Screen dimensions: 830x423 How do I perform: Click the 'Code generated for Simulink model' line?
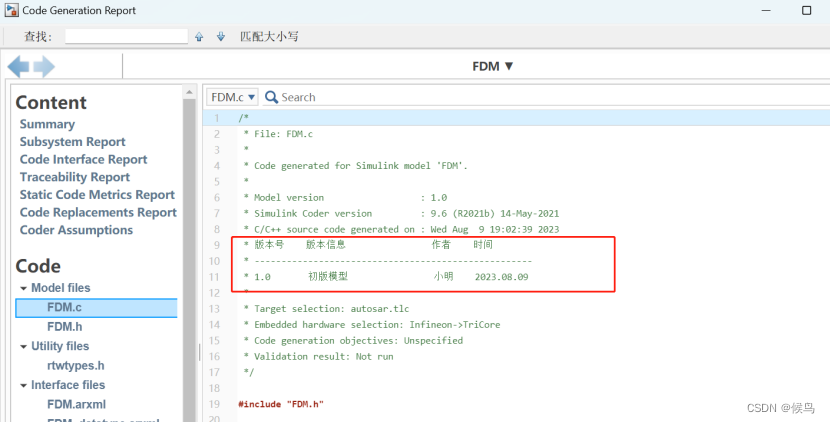(x=355, y=166)
